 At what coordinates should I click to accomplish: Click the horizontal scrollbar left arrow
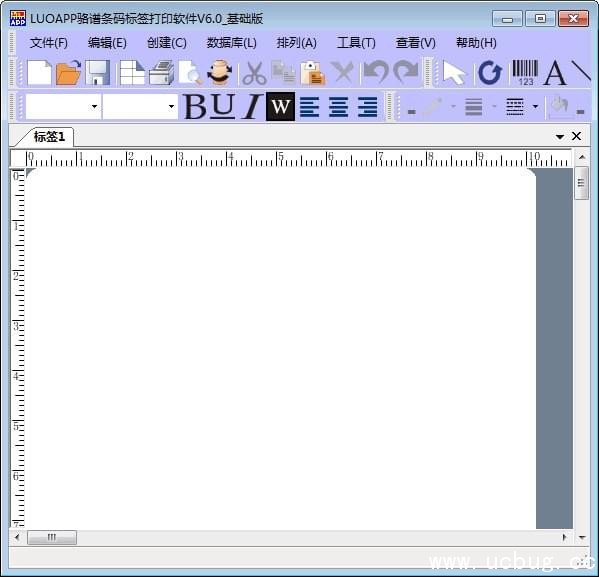(17, 537)
